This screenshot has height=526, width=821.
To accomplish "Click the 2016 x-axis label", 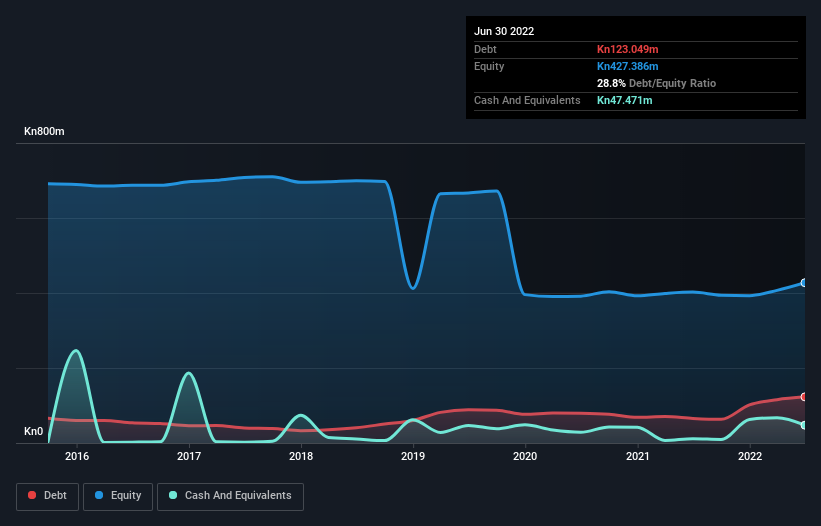I will click(77, 456).
